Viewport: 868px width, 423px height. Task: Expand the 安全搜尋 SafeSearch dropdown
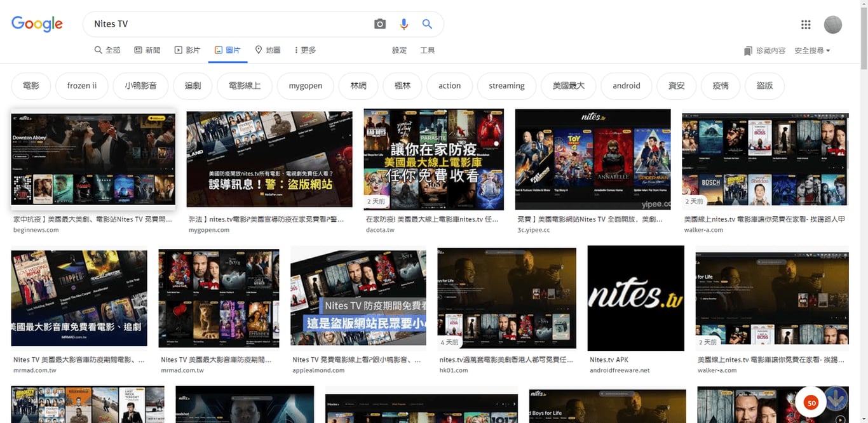click(812, 51)
